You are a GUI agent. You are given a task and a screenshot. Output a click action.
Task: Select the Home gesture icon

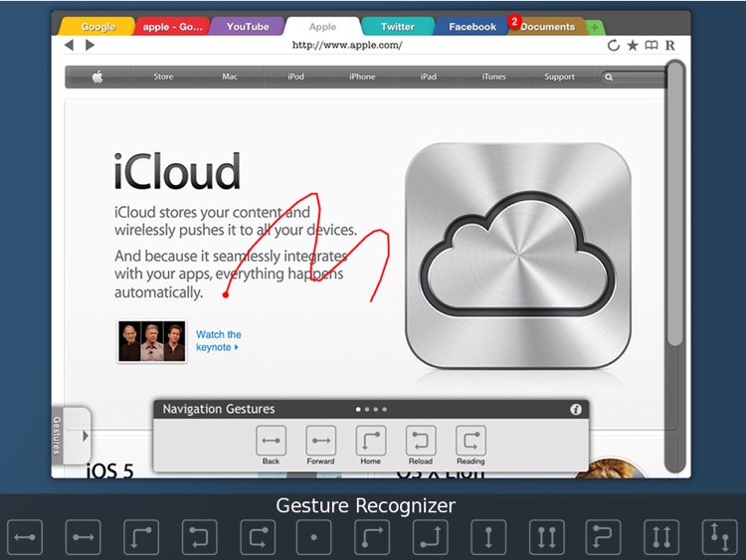click(x=371, y=440)
